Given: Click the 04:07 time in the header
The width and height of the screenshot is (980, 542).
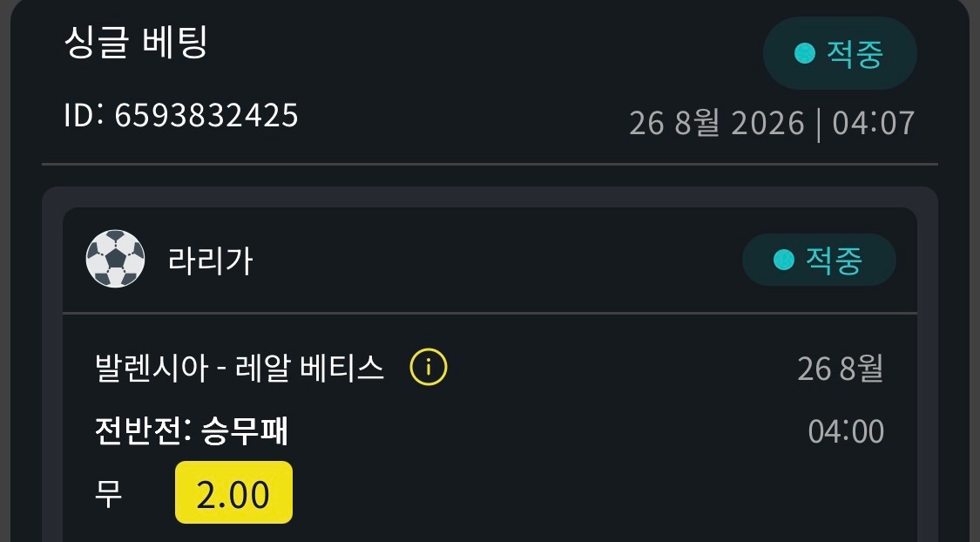Looking at the screenshot, I should coord(874,123).
